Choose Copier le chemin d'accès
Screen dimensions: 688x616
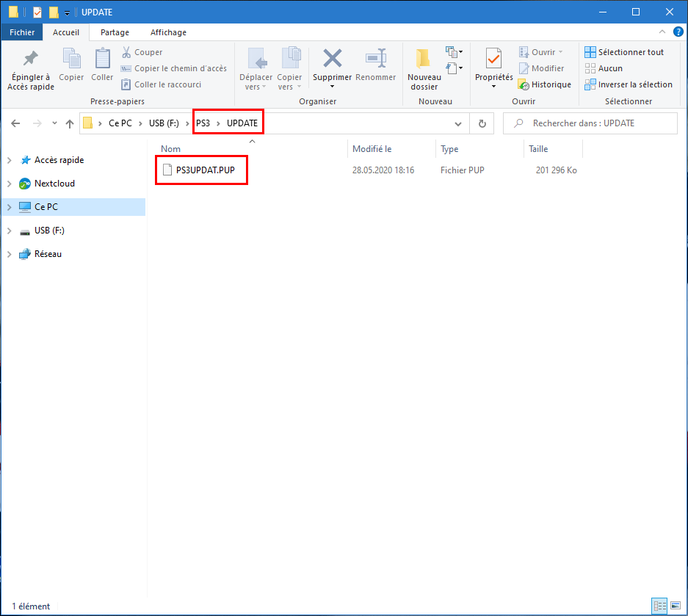tap(174, 68)
